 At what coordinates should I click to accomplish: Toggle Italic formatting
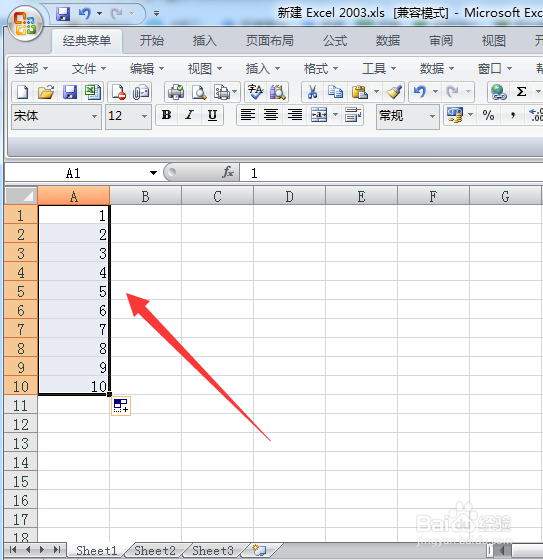coord(189,115)
